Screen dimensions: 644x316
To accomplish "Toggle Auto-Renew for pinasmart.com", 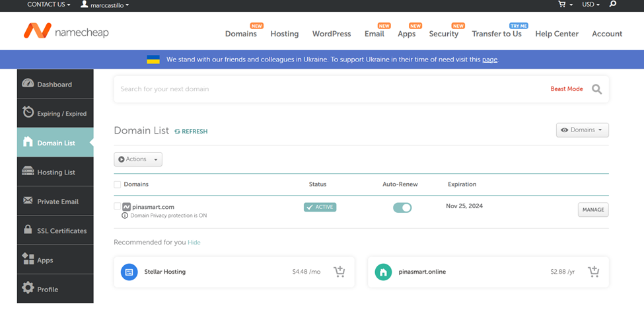I will point(402,208).
